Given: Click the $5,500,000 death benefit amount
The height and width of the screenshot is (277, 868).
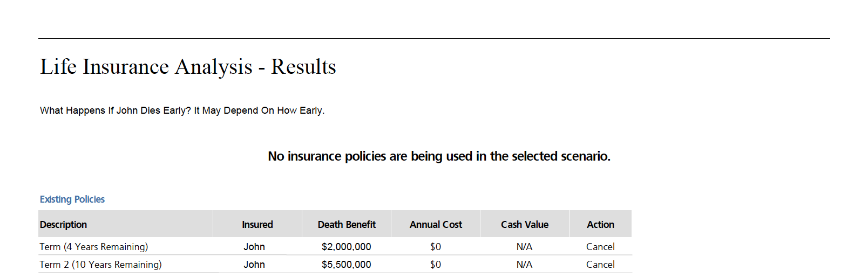Looking at the screenshot, I should (346, 265).
